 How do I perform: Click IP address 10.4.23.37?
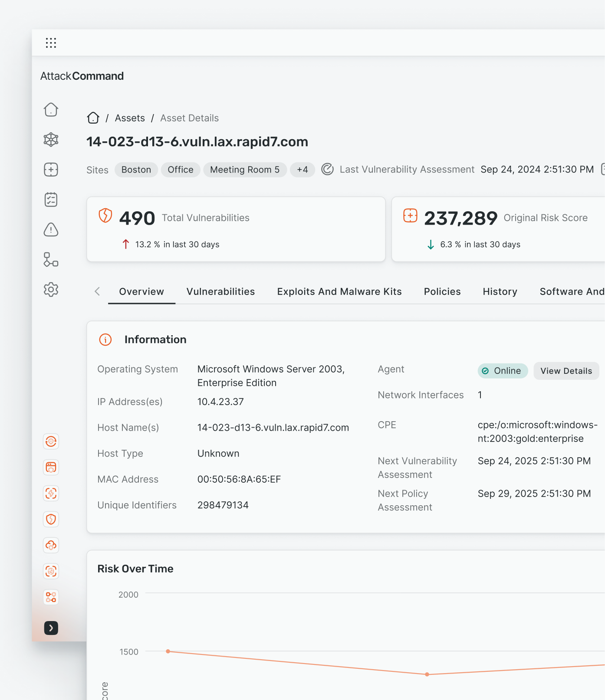click(x=220, y=402)
